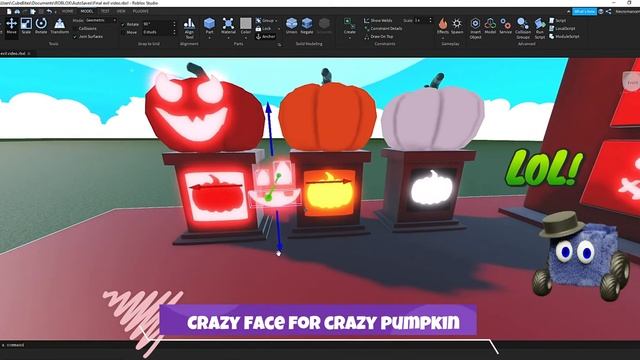Open the Align Tool

[x=189, y=28]
